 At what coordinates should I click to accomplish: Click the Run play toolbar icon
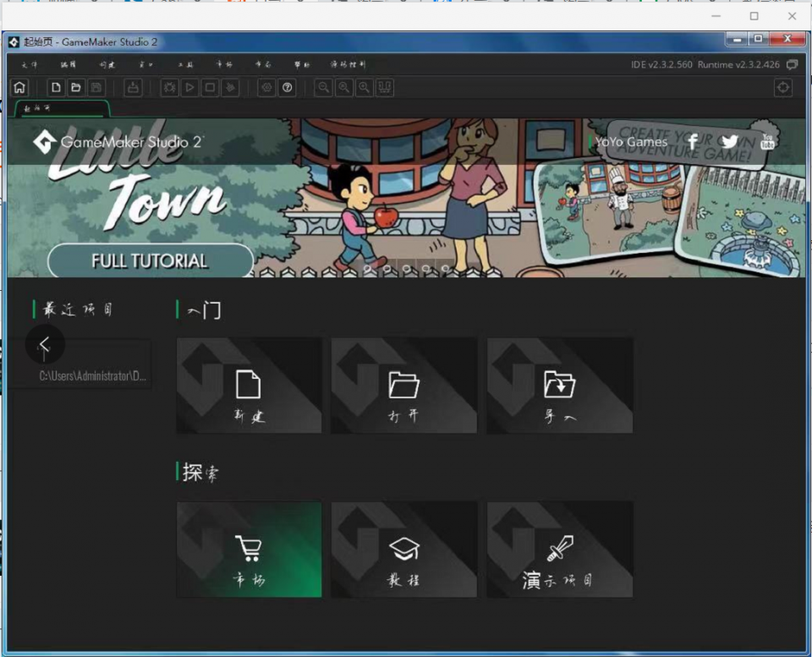[x=190, y=87]
